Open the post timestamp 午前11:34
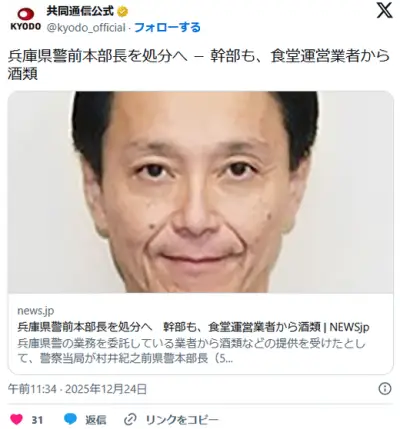Viewport: 400px width, 429px height. (x=32, y=389)
